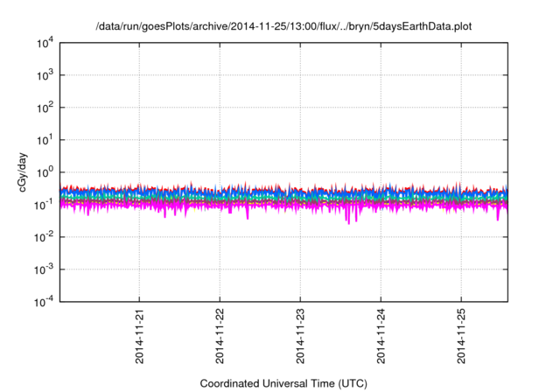Click the 10^2 y-axis tick label

(45, 108)
